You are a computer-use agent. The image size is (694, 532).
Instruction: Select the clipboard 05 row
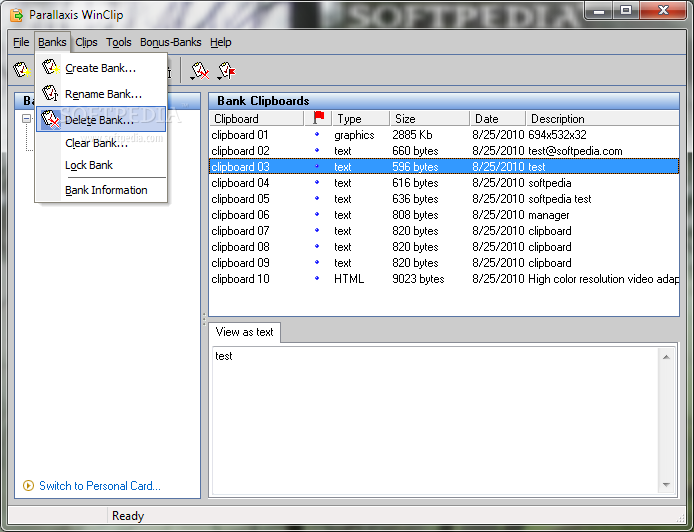point(444,198)
